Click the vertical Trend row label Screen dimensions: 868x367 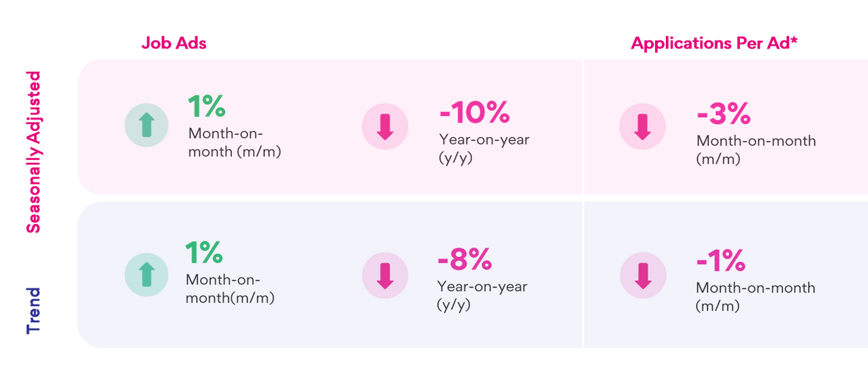34,310
